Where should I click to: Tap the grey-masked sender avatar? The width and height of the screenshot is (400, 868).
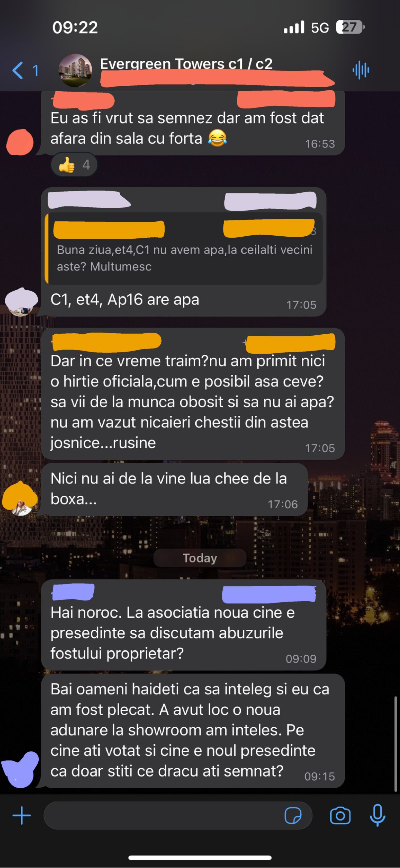[x=21, y=302]
